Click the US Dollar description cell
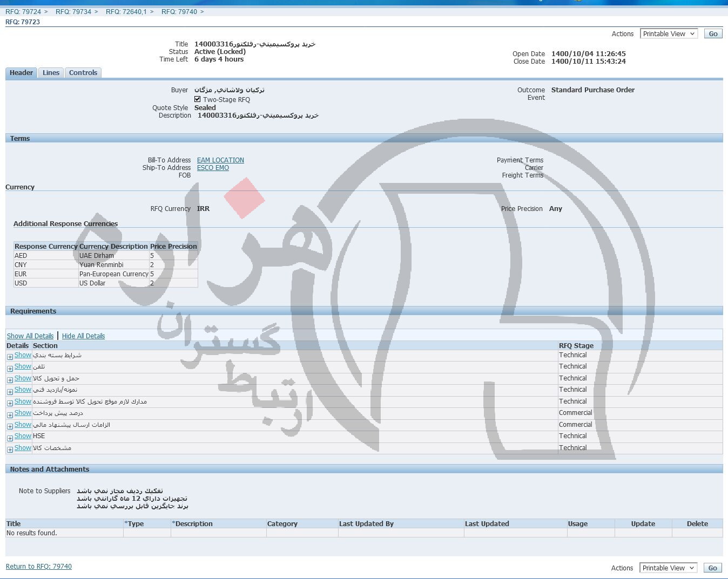728x579 pixels. pyautogui.click(x=113, y=283)
